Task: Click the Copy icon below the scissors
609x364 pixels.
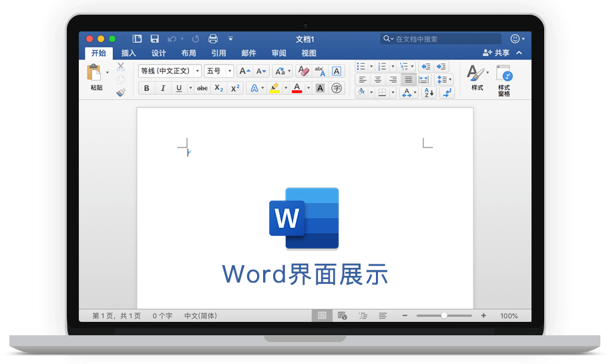Action: coord(121,79)
